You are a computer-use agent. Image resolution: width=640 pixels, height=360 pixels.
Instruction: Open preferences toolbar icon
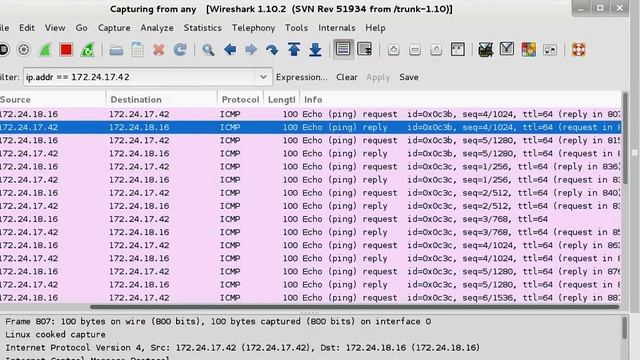(x=550, y=50)
